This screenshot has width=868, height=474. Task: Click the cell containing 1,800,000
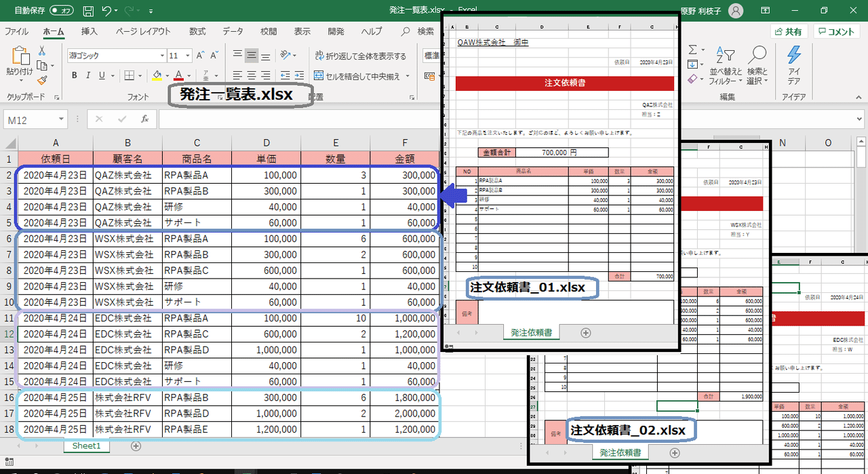(404, 398)
